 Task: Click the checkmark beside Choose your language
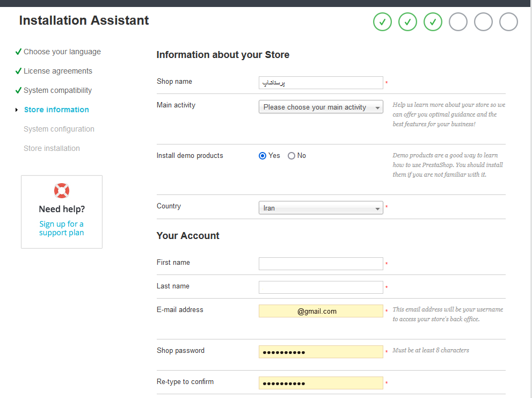coord(18,52)
